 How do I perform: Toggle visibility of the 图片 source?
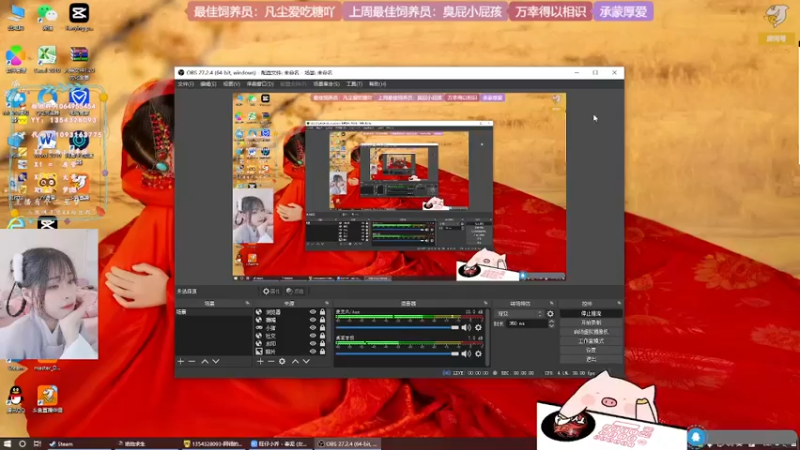point(313,352)
